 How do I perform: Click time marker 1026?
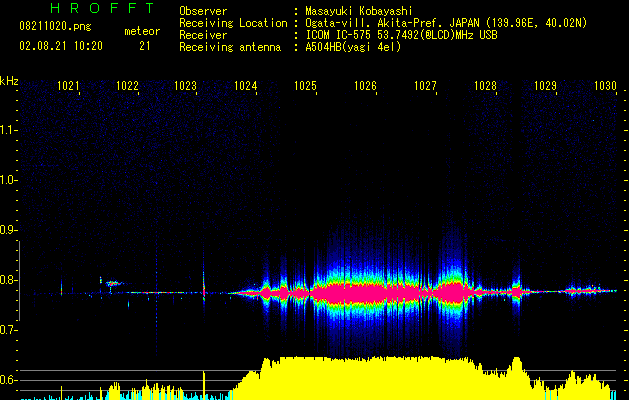click(x=365, y=86)
